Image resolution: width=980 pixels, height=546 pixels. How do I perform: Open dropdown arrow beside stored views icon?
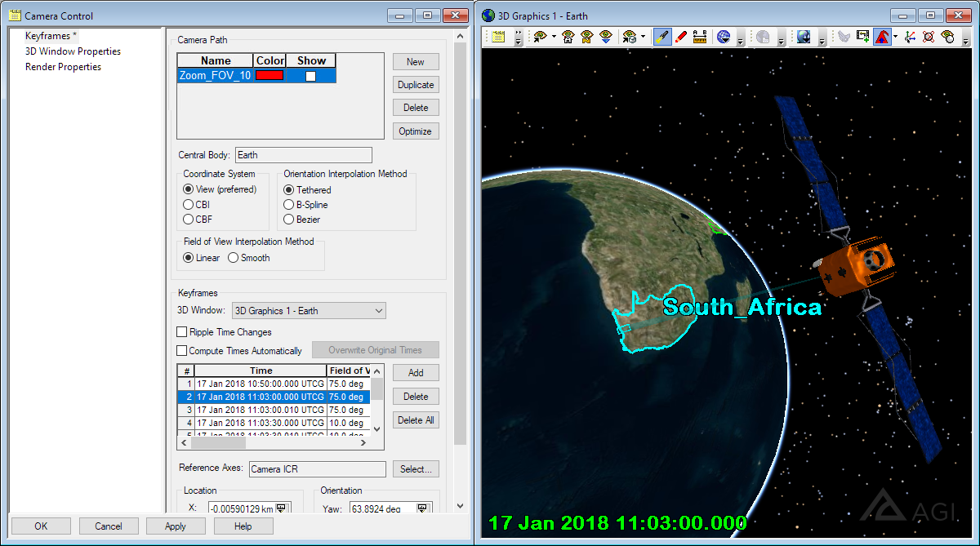point(643,37)
